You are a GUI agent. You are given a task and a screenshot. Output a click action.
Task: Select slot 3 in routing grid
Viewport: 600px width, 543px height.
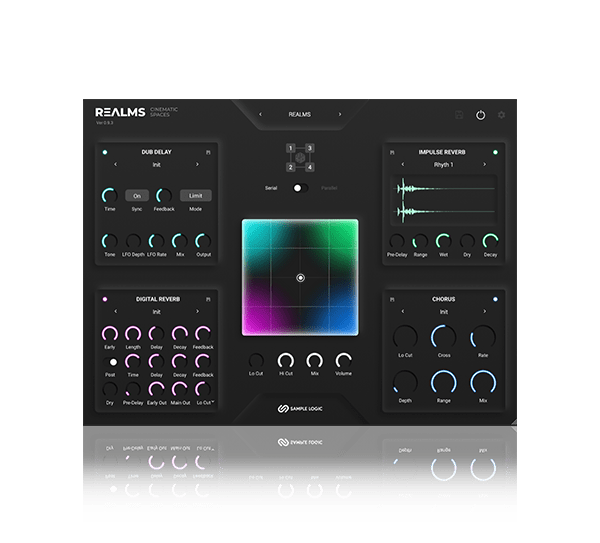pyautogui.click(x=310, y=148)
